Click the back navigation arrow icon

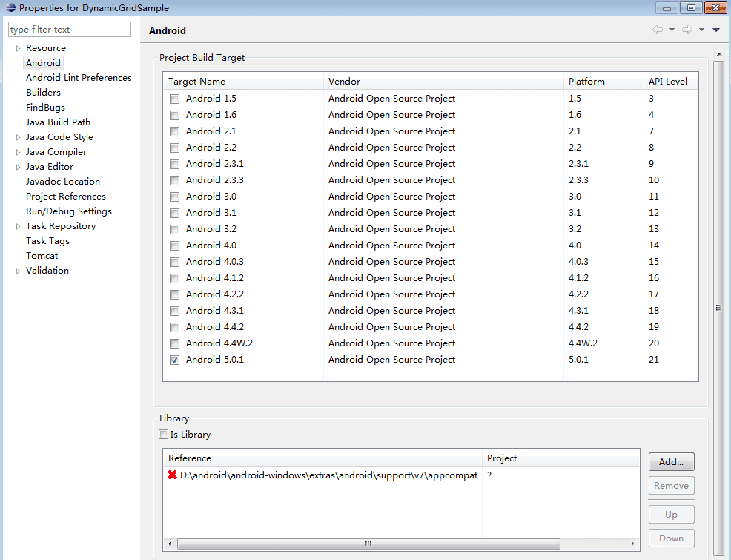point(658,30)
